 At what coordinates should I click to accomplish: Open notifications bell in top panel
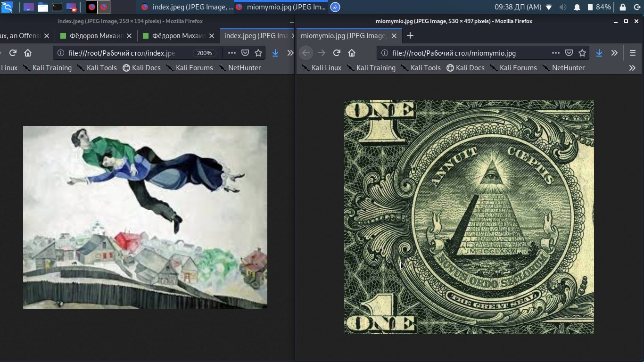[577, 7]
